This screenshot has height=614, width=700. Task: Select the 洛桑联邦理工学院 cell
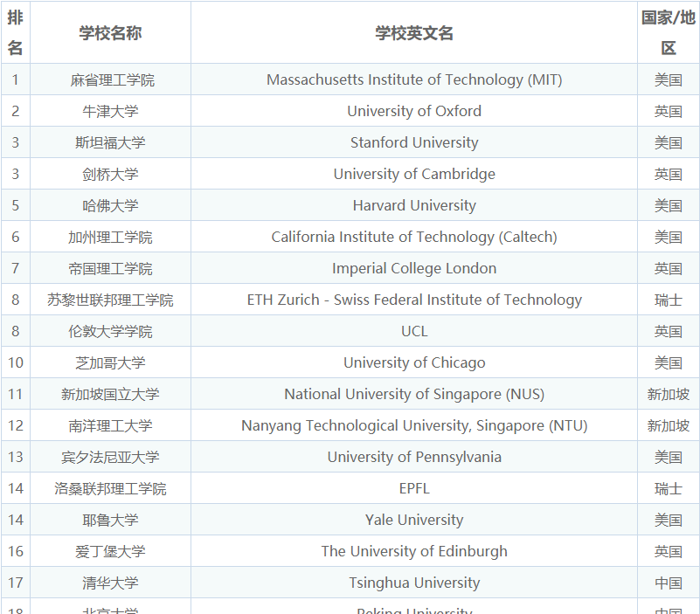click(110, 488)
